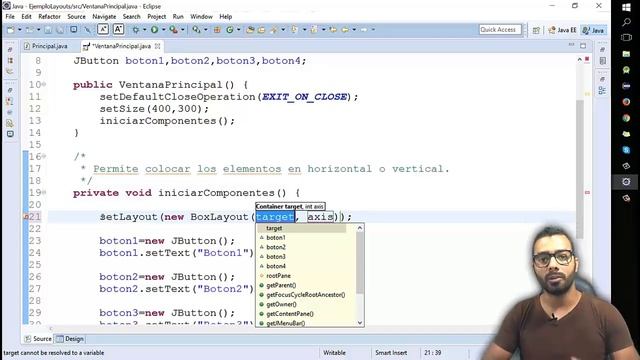Click the Previous Annotation toolbar icon
The image size is (640, 360).
pos(314,30)
